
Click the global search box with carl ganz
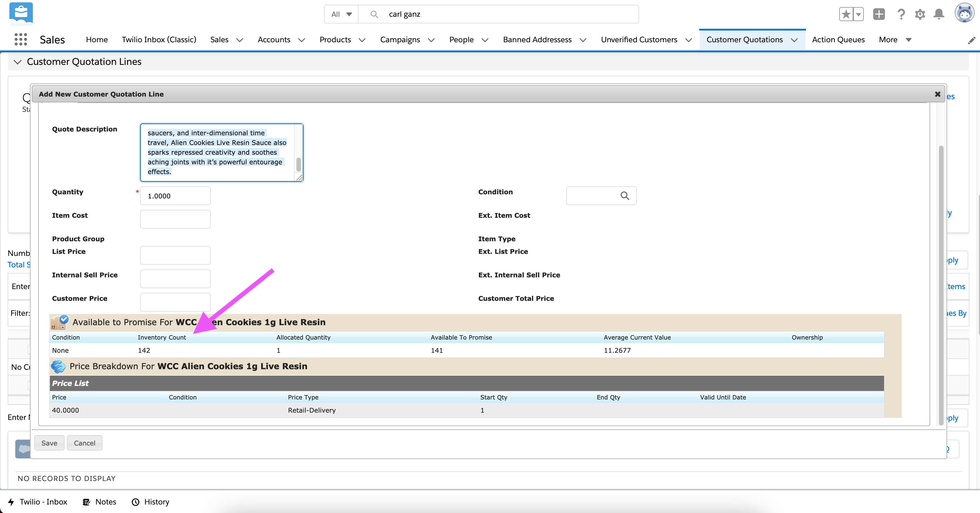pyautogui.click(x=499, y=14)
